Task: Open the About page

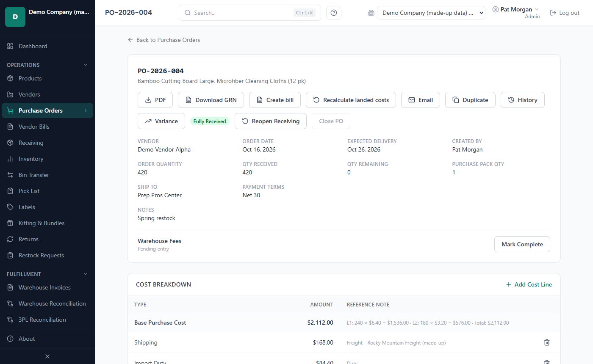Action: pyautogui.click(x=47, y=339)
